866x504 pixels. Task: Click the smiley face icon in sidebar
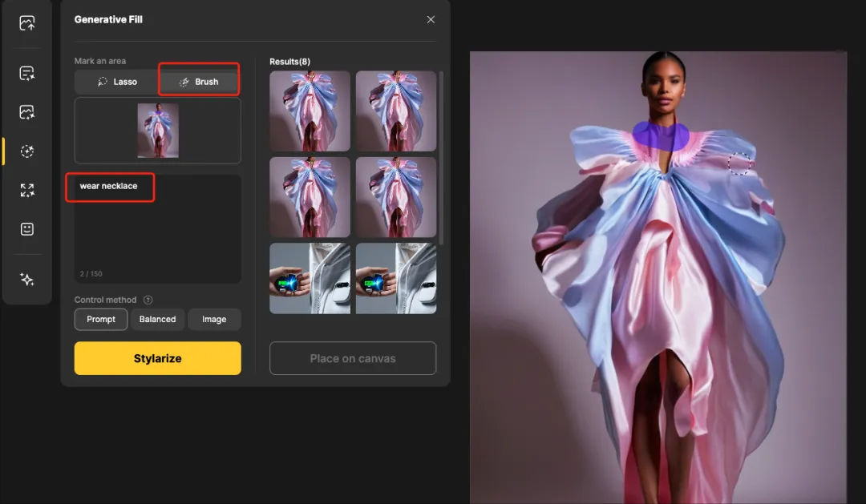point(27,229)
